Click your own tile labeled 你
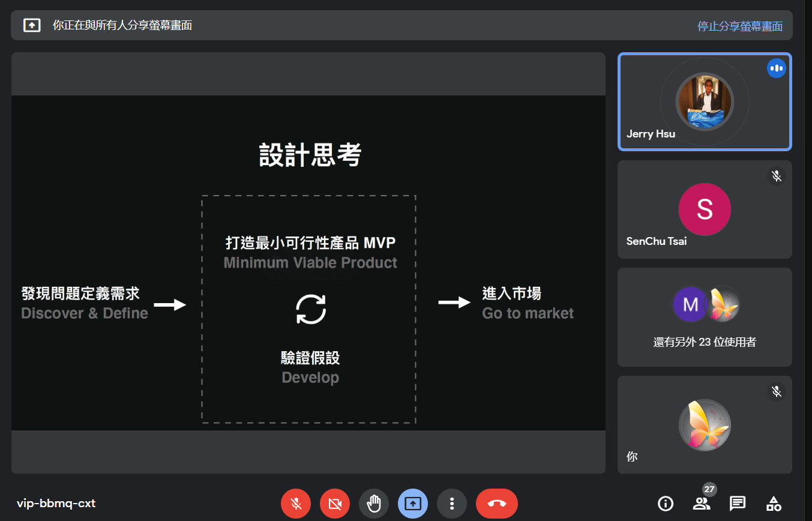The image size is (812, 521). [x=704, y=425]
